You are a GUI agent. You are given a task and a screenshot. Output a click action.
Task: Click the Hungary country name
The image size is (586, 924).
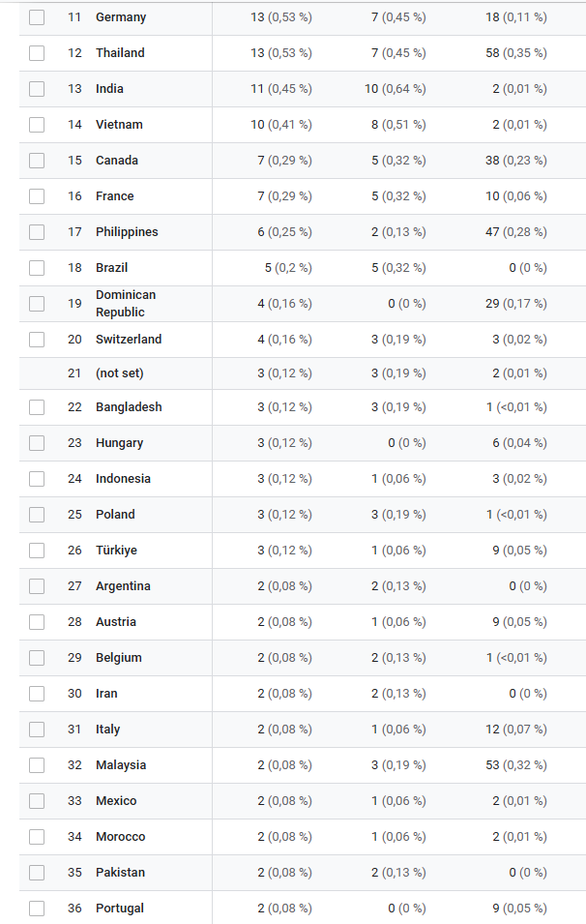click(119, 443)
